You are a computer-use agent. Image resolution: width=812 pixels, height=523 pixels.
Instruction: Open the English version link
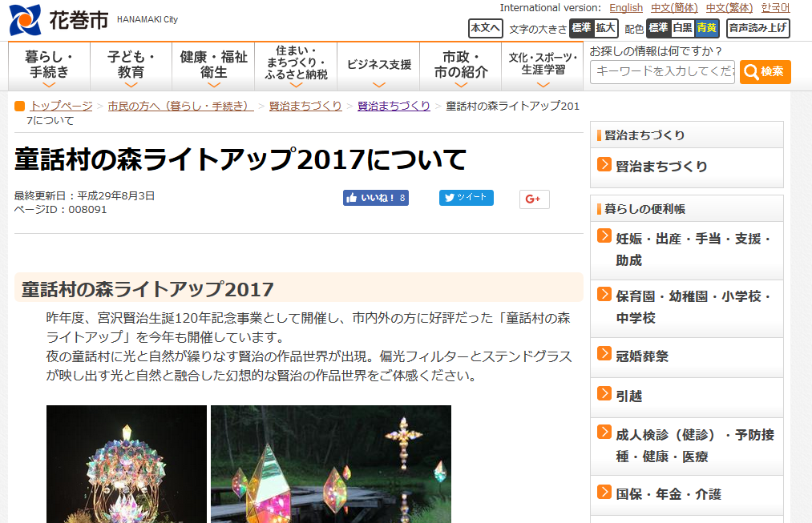coord(625,8)
